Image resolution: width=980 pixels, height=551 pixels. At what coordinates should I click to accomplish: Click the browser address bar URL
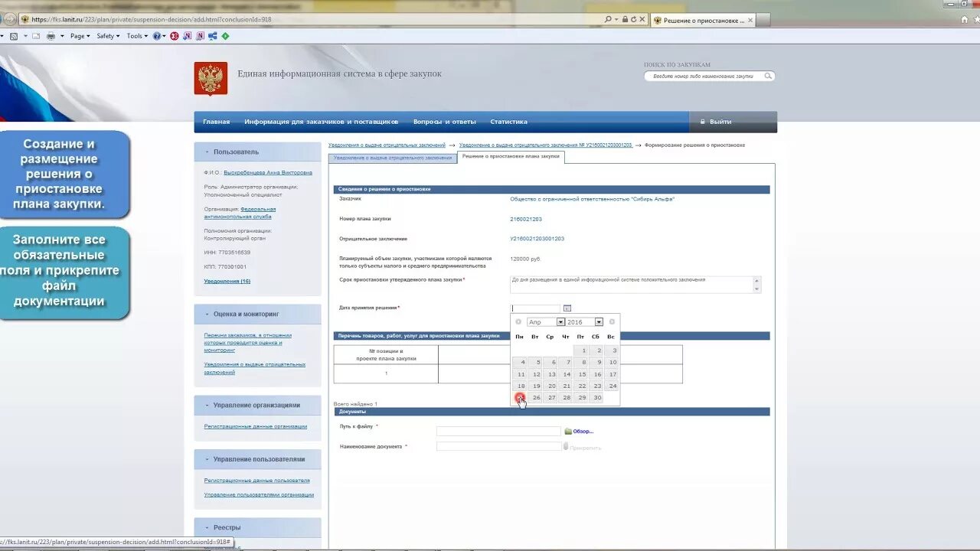pyautogui.click(x=153, y=20)
